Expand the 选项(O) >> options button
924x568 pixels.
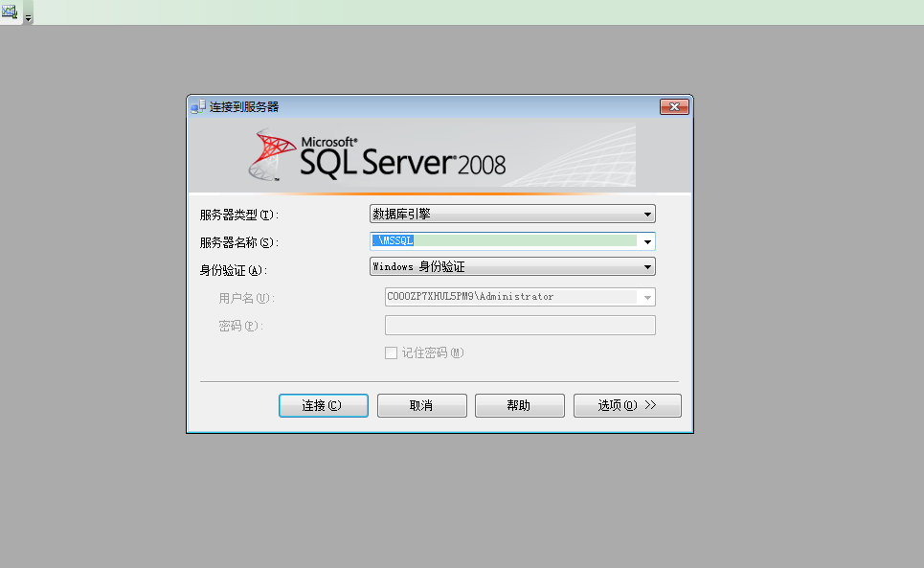click(627, 405)
